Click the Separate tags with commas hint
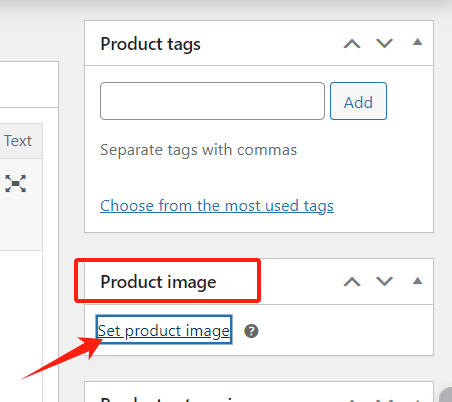 198,150
